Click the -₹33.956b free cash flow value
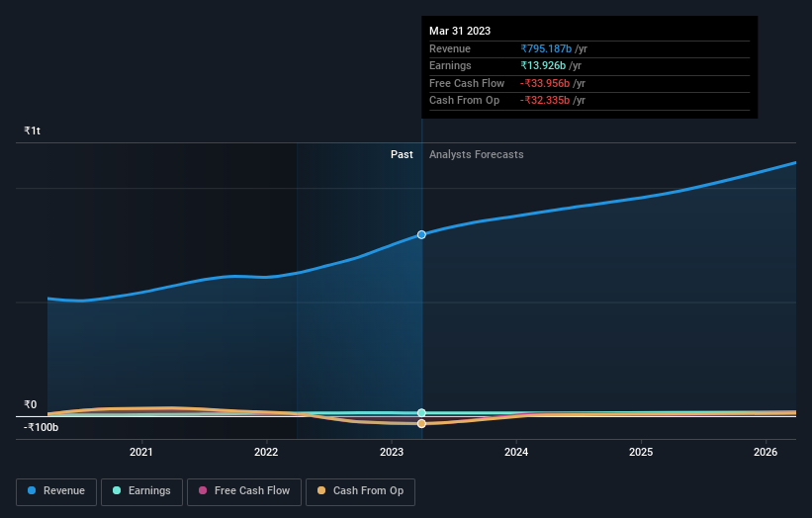This screenshot has width=812, height=518. click(x=545, y=83)
